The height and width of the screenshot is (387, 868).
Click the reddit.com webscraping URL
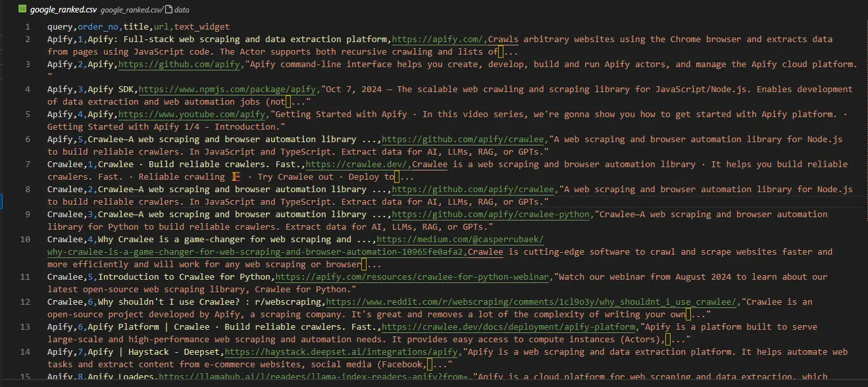coord(530,302)
